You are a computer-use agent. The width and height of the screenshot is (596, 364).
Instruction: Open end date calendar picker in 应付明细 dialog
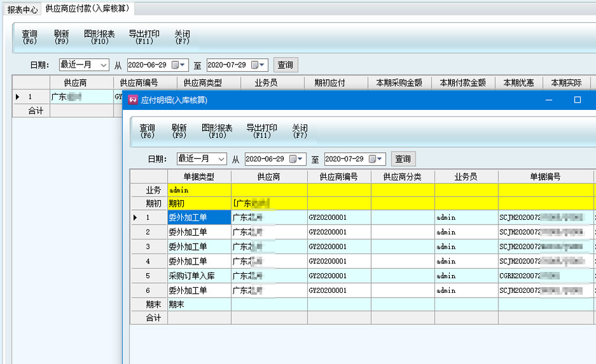376,159
